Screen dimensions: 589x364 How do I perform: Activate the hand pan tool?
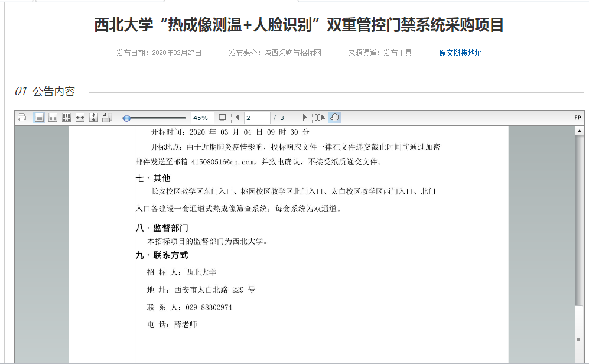[x=334, y=118]
